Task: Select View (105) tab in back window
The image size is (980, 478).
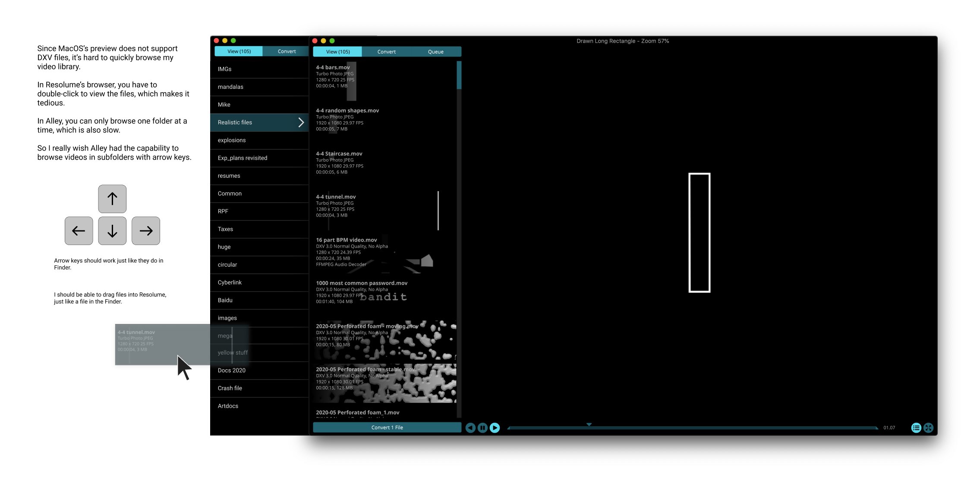Action: click(x=239, y=51)
